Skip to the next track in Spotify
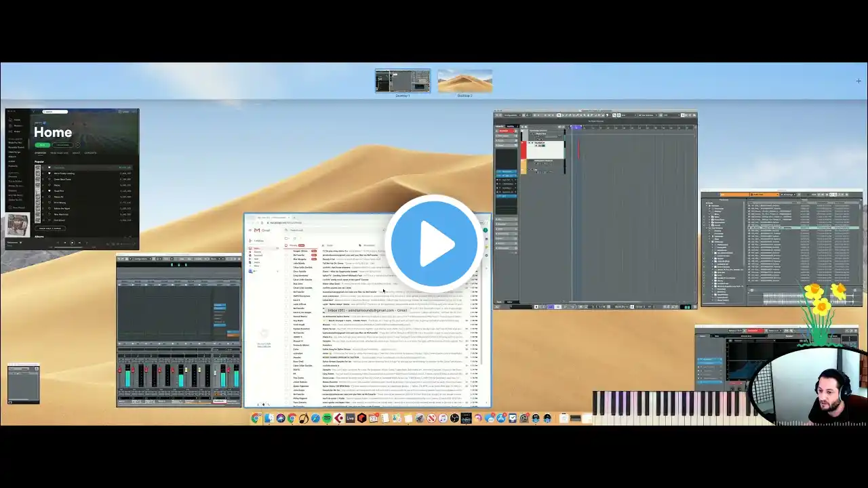 pos(78,242)
